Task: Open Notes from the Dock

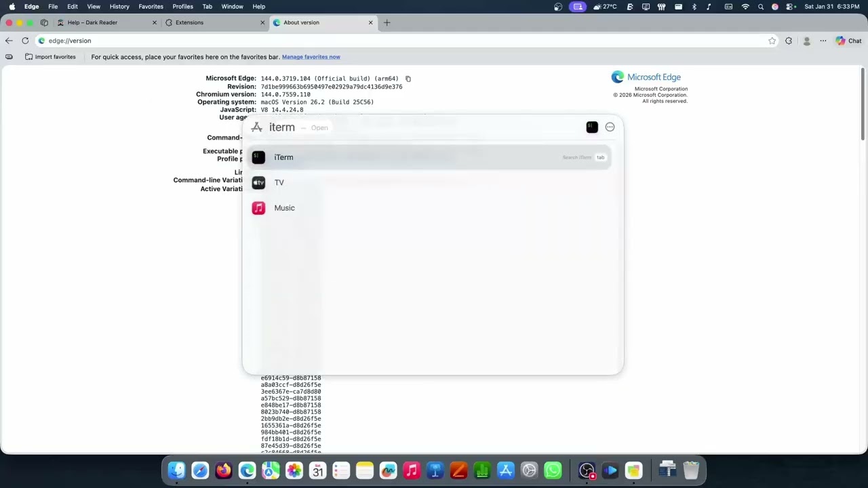Action: click(365, 470)
